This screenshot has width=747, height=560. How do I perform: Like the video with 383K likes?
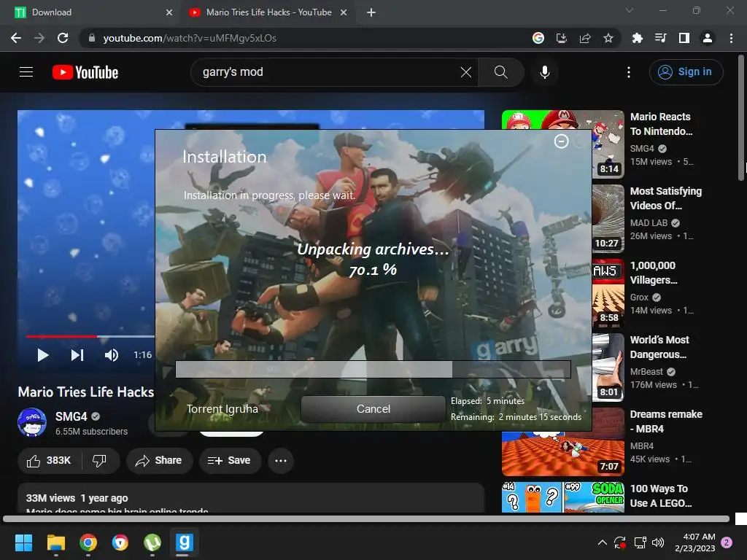coord(49,461)
